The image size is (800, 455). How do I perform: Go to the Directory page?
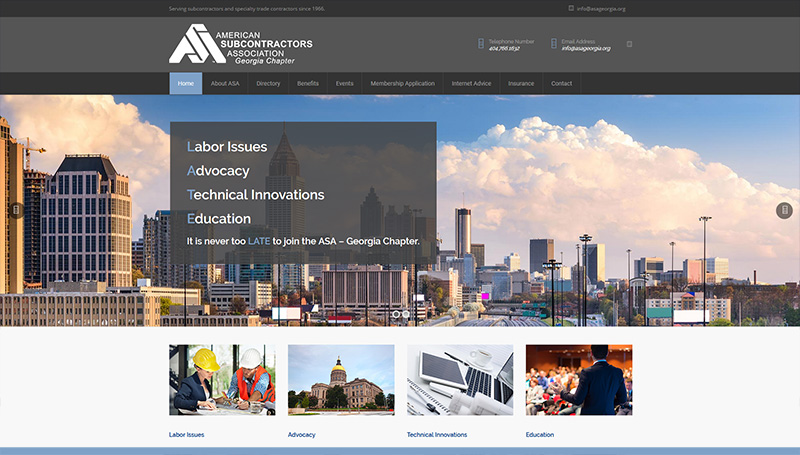268,83
